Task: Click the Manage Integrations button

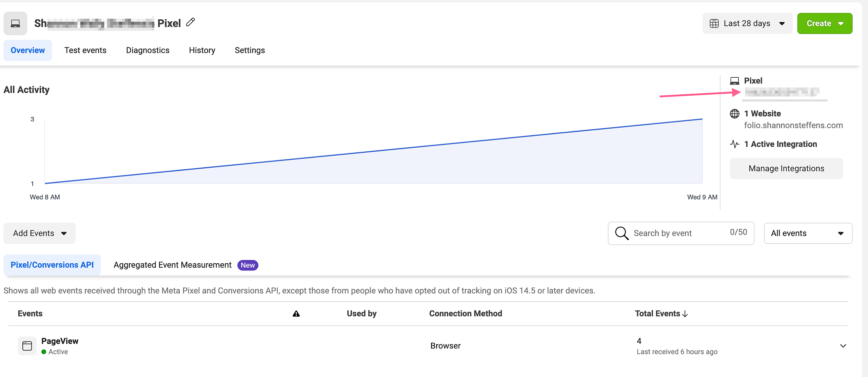Action: point(786,168)
